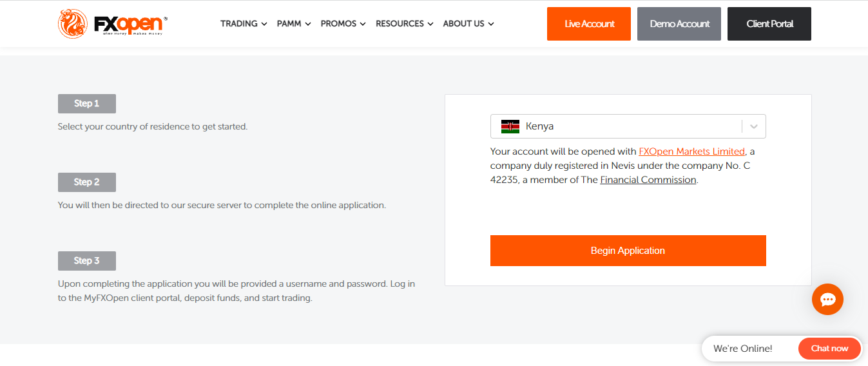868x366 pixels.
Task: Click the Step 3 label
Action: [x=87, y=261]
